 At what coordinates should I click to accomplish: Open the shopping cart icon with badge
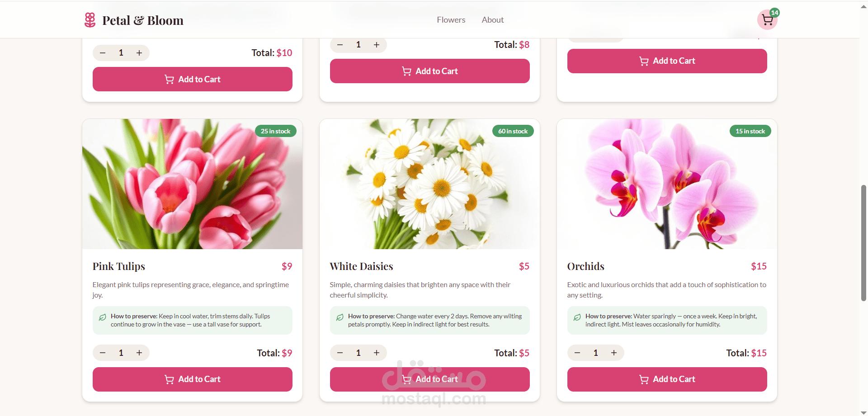point(767,19)
